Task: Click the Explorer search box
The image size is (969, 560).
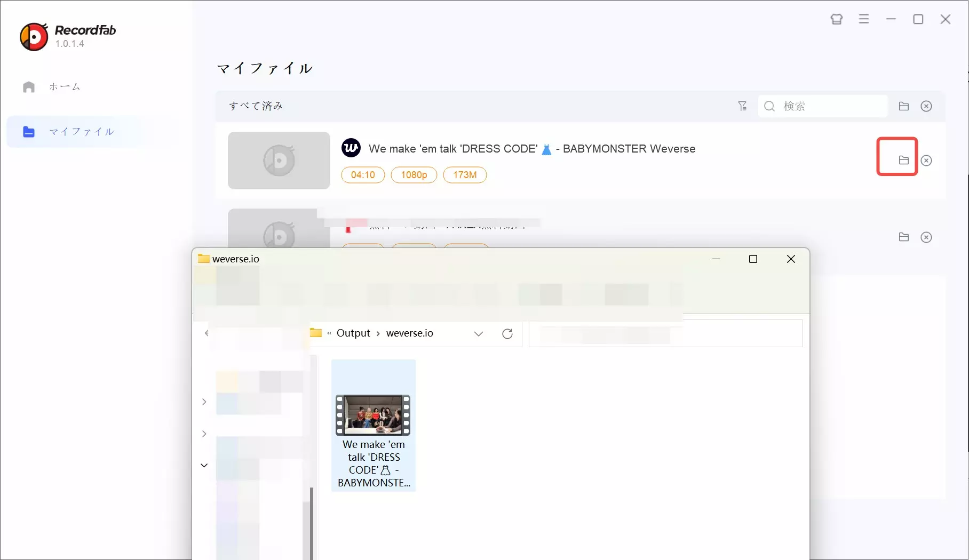Action: pyautogui.click(x=666, y=333)
